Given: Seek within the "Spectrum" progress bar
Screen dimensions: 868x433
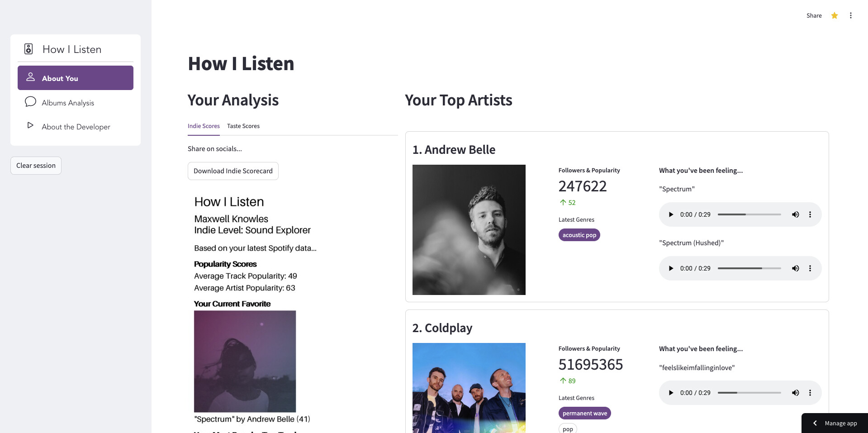Looking at the screenshot, I should 749,214.
